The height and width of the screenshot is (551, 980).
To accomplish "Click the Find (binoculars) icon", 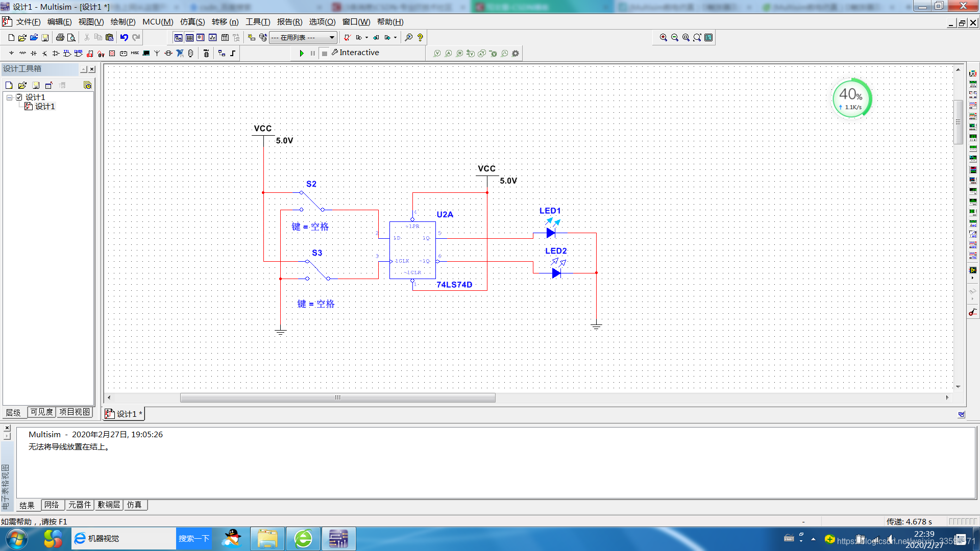I will pos(408,38).
